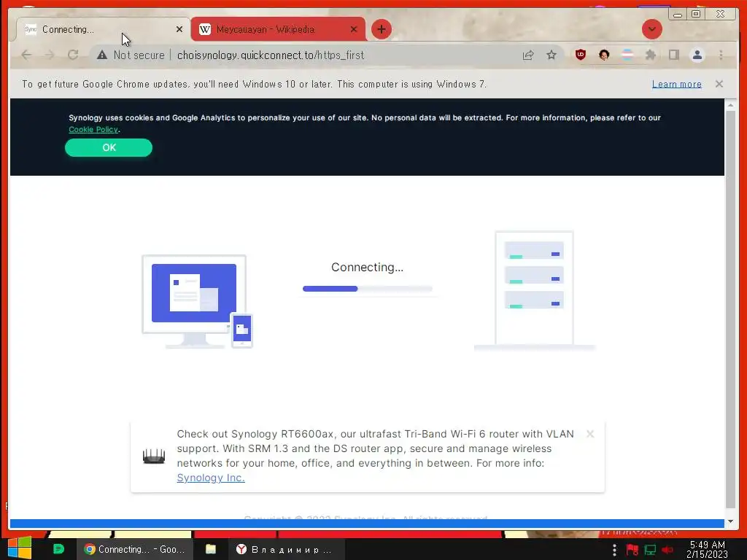The width and height of the screenshot is (747, 560).
Task: Accept cookies with the OK button
Action: 109,147
